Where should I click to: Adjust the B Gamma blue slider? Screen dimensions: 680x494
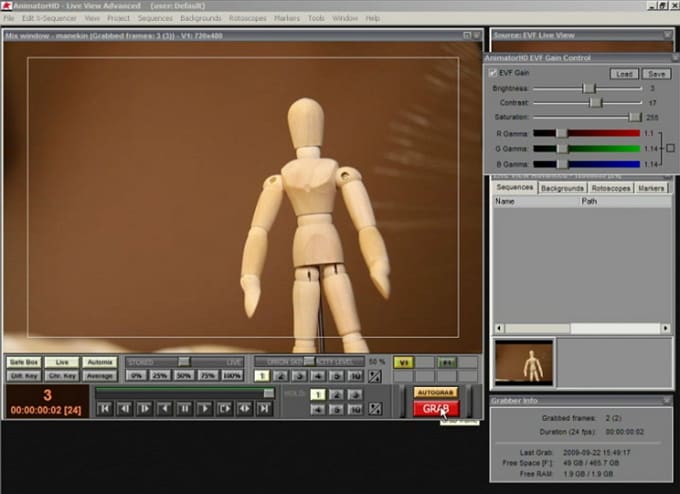[562, 164]
